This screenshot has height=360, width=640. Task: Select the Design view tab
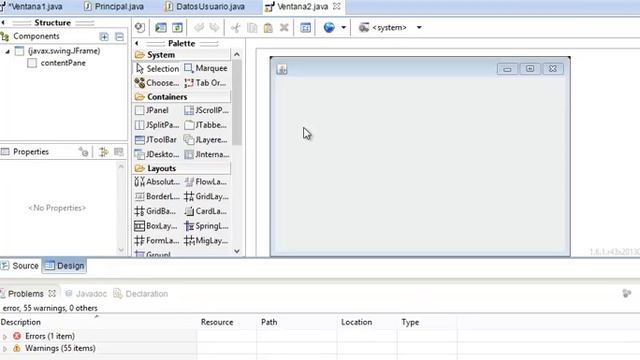pos(64,266)
